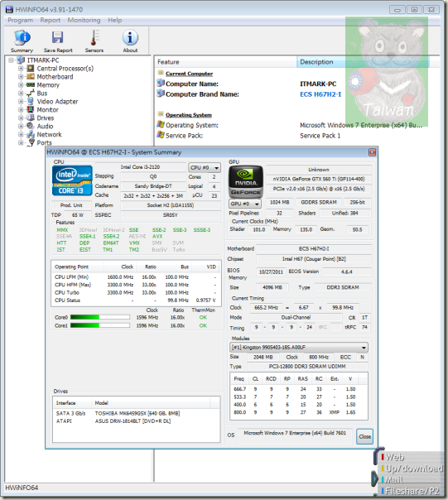
Task: Click the Motherboard tree icon
Action: (31, 76)
